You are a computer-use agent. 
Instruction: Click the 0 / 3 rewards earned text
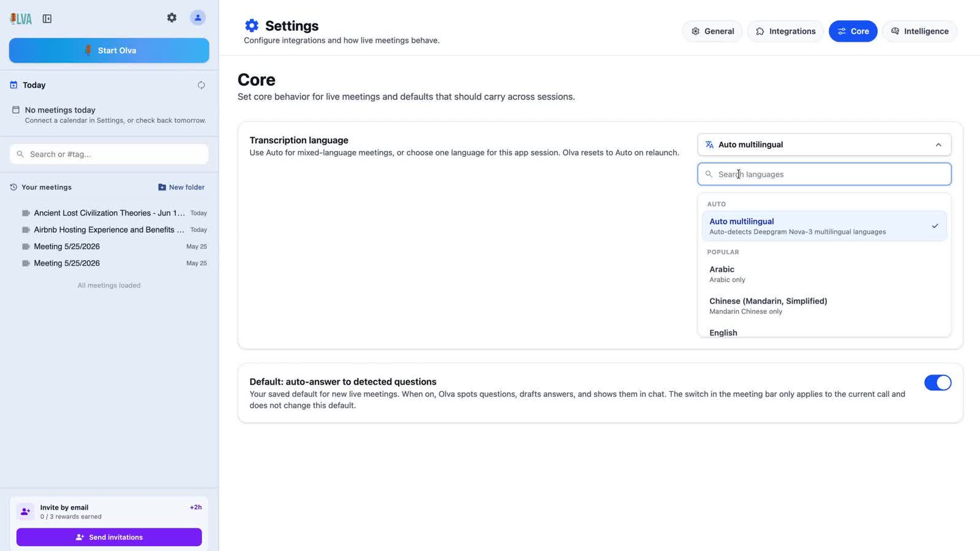pyautogui.click(x=71, y=517)
